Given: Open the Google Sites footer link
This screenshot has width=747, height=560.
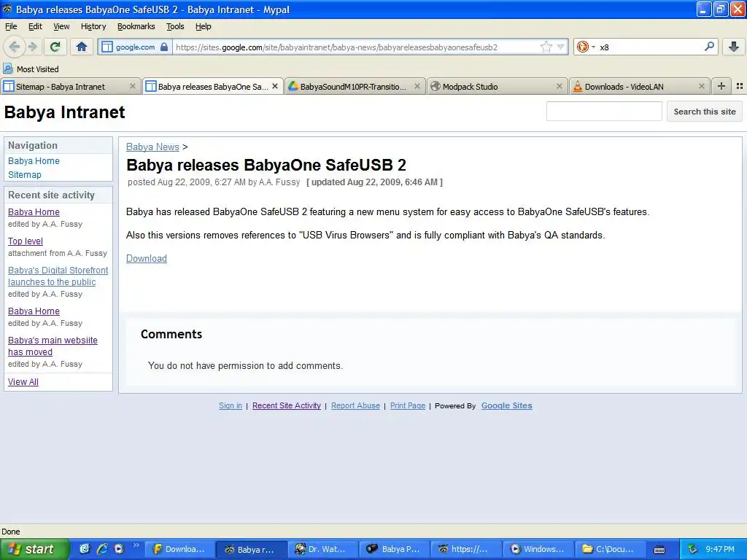Looking at the screenshot, I should click(x=506, y=405).
